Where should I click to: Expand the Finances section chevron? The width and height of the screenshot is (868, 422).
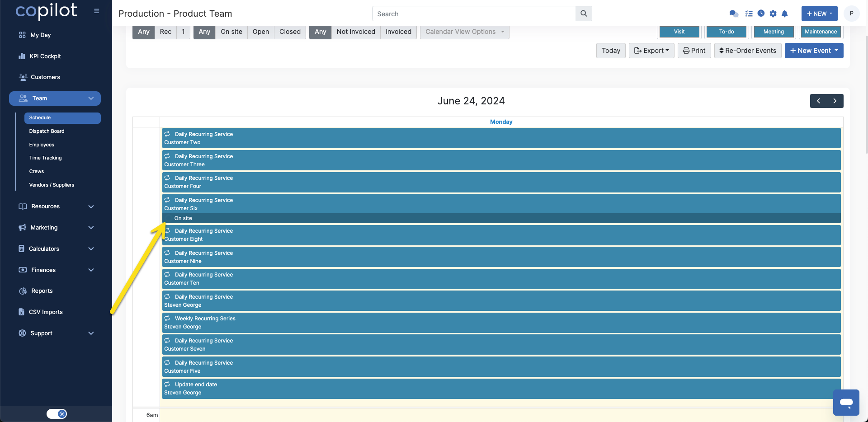coord(91,270)
